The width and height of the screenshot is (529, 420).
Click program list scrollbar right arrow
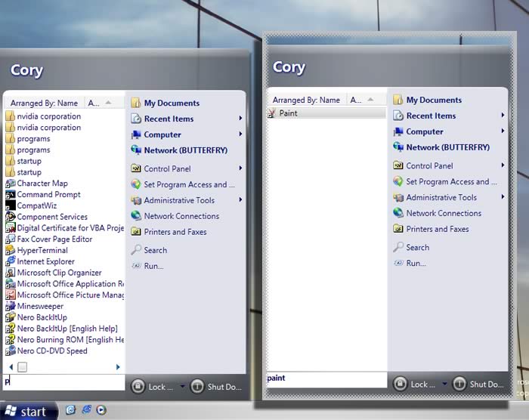[x=118, y=366]
